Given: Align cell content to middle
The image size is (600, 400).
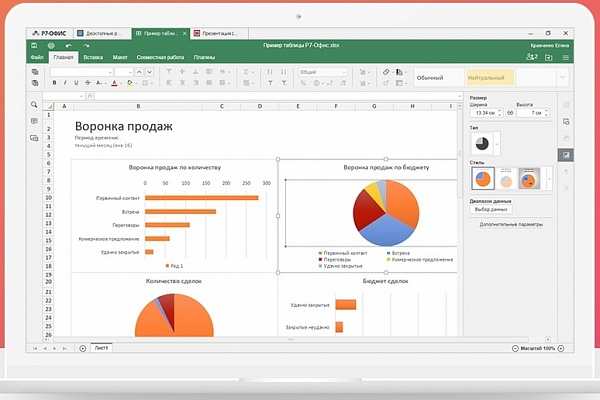Looking at the screenshot, I should pyautogui.click(x=182, y=72).
